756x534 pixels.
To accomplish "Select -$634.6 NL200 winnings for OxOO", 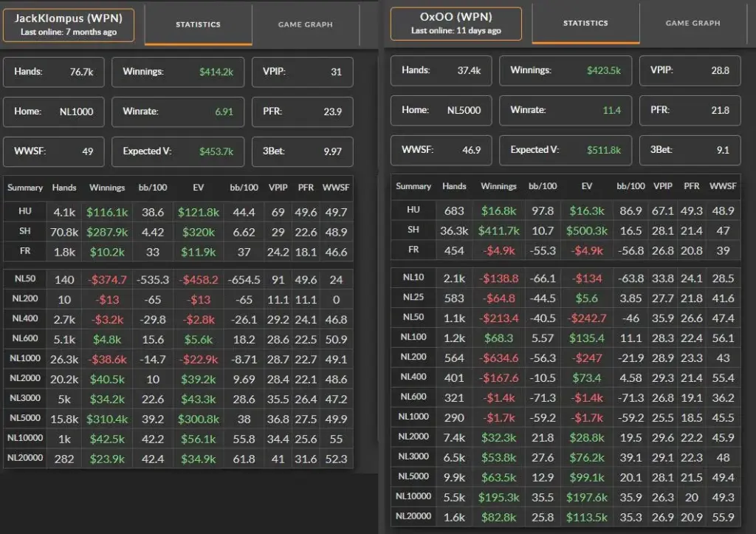I will (498, 358).
